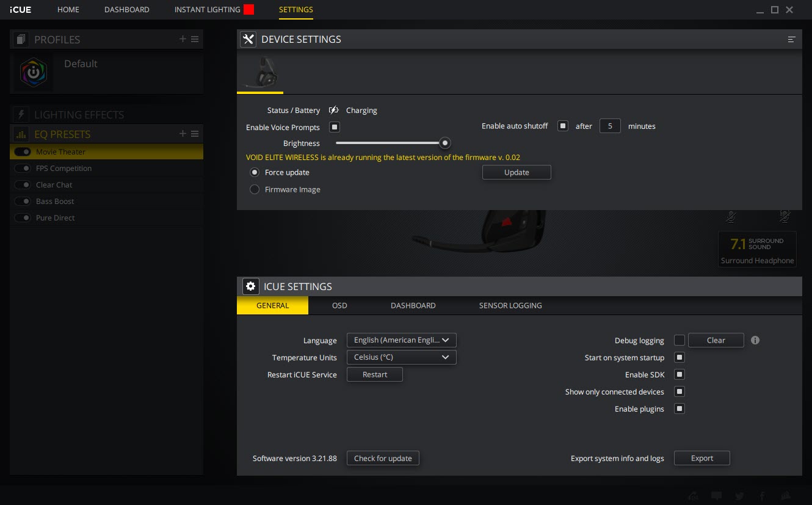The width and height of the screenshot is (812, 505).
Task: Click the Profiles panel icon
Action: (21, 40)
